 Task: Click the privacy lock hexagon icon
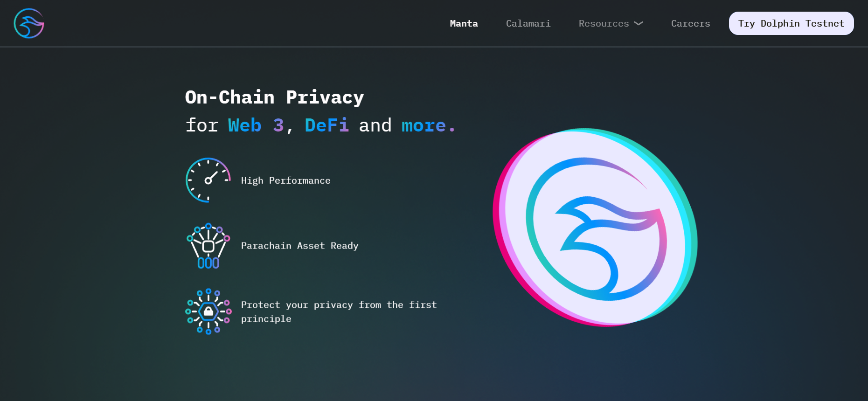click(x=208, y=311)
